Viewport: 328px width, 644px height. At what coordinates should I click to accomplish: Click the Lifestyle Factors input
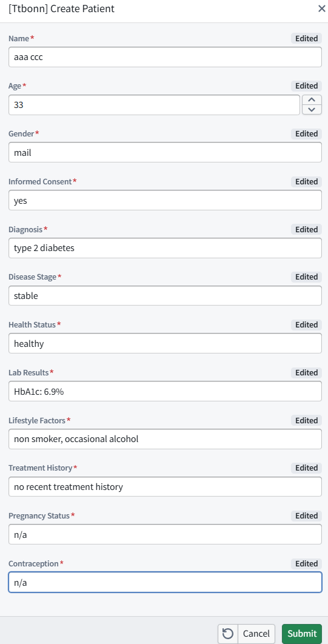click(x=165, y=439)
